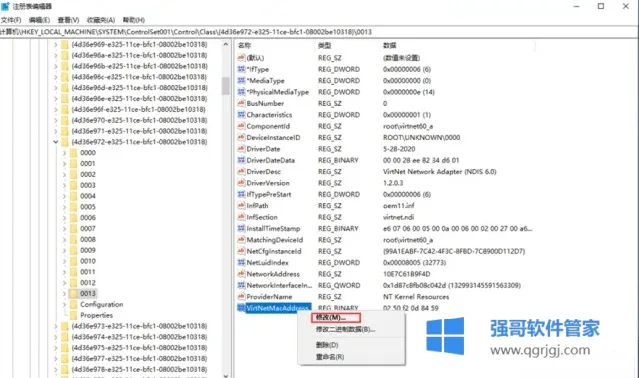Choose 修改二进制数据(B)... in context menu
The image size is (639, 378).
(346, 329)
